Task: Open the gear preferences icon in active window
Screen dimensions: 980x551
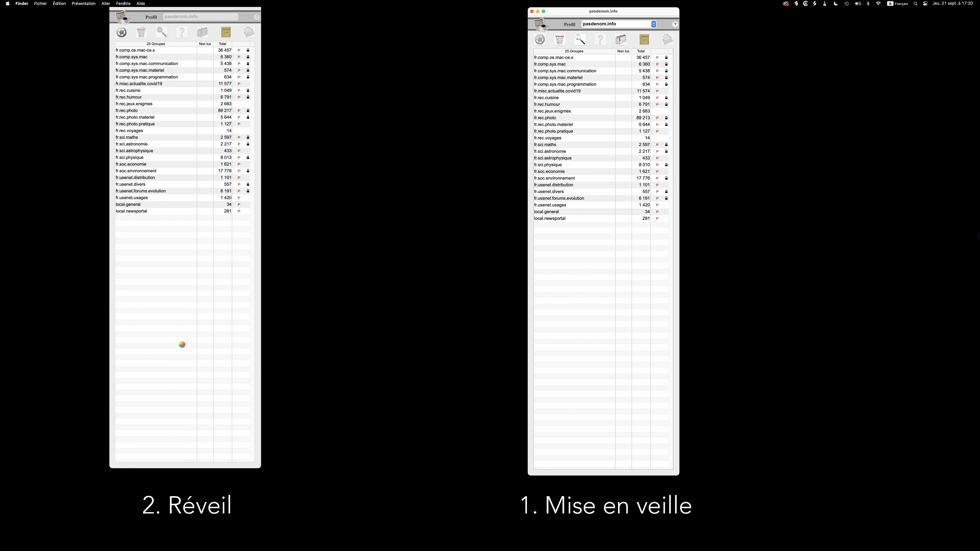Action: click(x=539, y=39)
